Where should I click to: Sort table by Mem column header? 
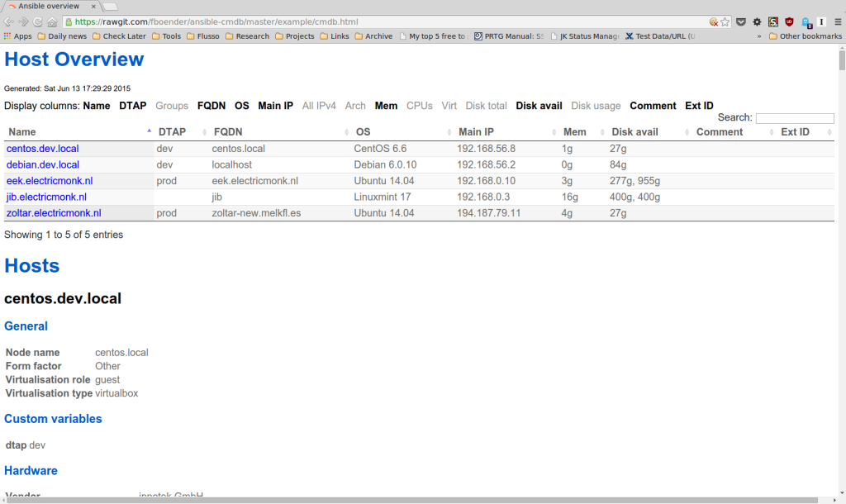tap(574, 132)
